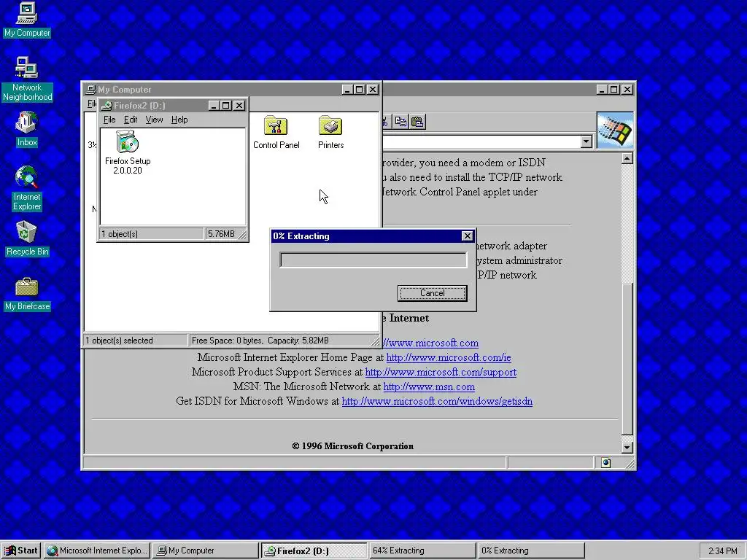Select the Control Panel folder icon
This screenshot has width=747, height=560.
pyautogui.click(x=276, y=133)
